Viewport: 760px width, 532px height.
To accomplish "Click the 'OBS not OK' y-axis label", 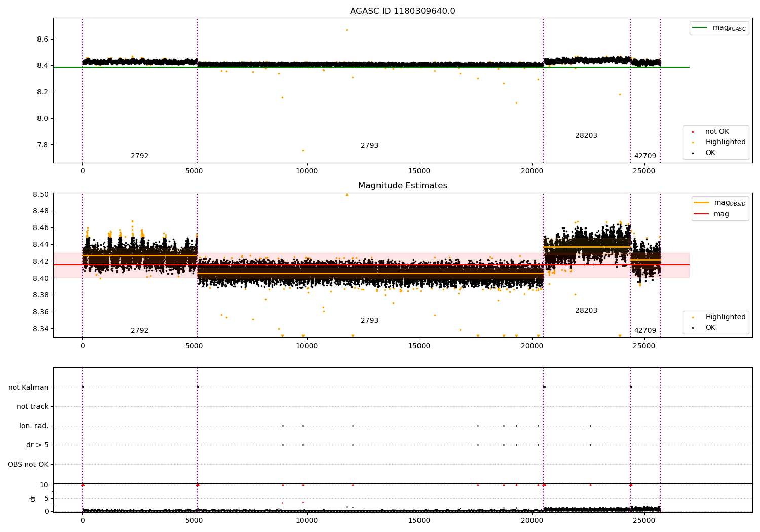I will coord(28,465).
